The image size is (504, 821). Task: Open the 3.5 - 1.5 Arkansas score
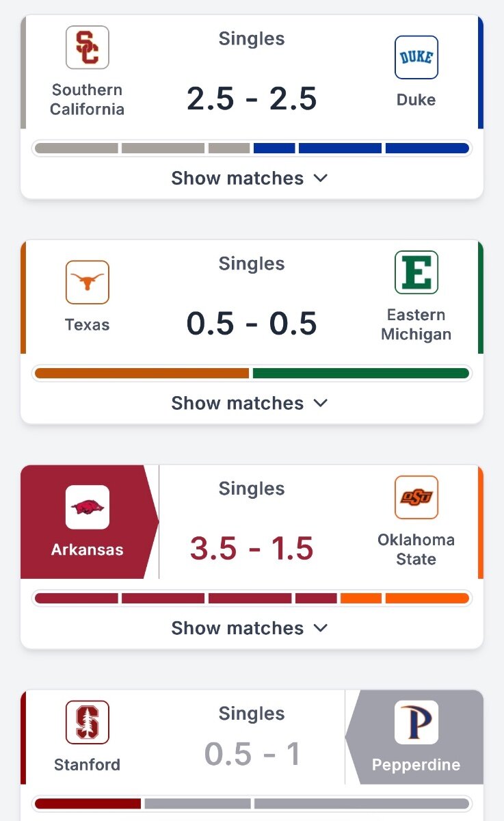[252, 549]
